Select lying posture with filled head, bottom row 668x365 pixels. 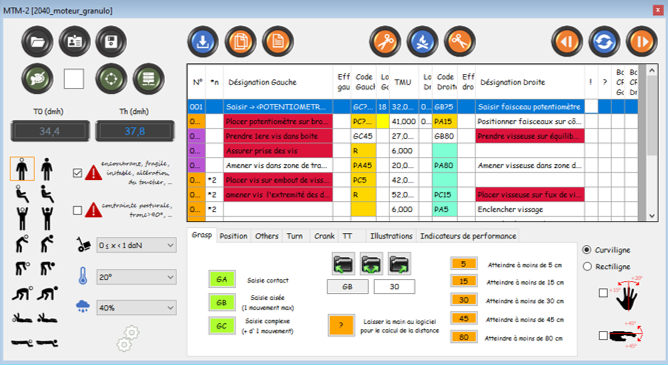coord(47,342)
